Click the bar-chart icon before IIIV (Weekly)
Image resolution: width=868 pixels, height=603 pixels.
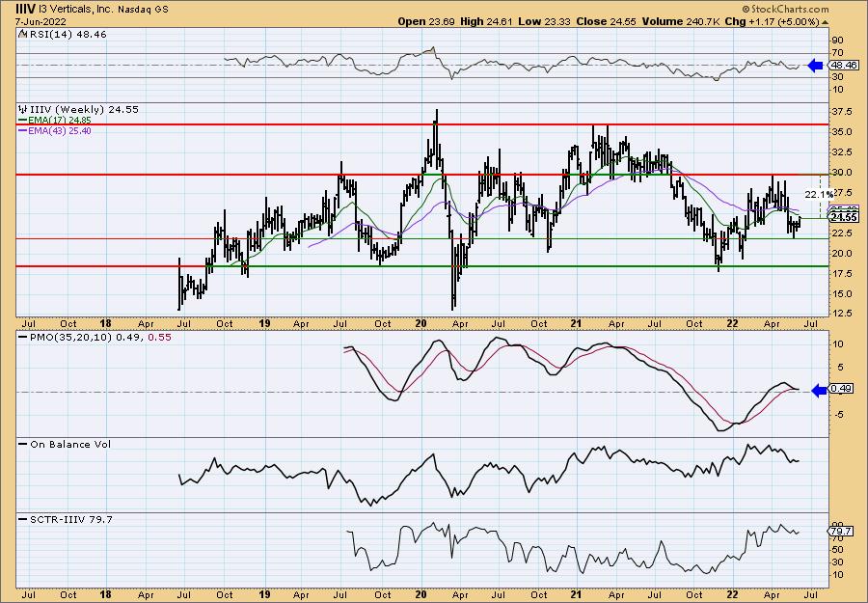coord(22,109)
